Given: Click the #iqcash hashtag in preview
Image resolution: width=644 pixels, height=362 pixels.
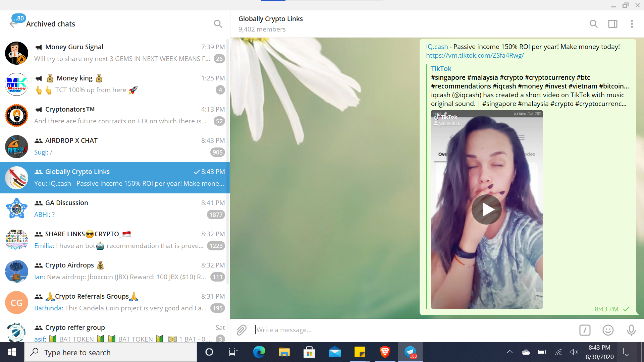Looking at the screenshot, I should point(504,86).
